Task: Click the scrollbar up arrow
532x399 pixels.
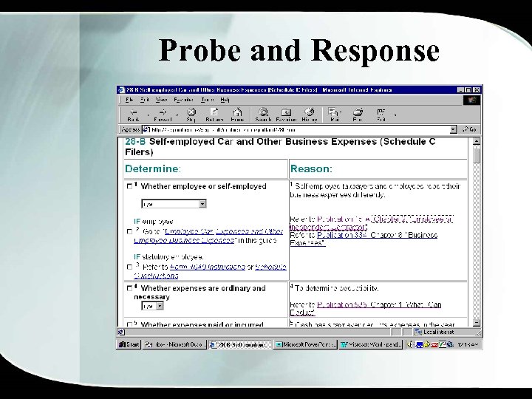Action: tap(477, 141)
